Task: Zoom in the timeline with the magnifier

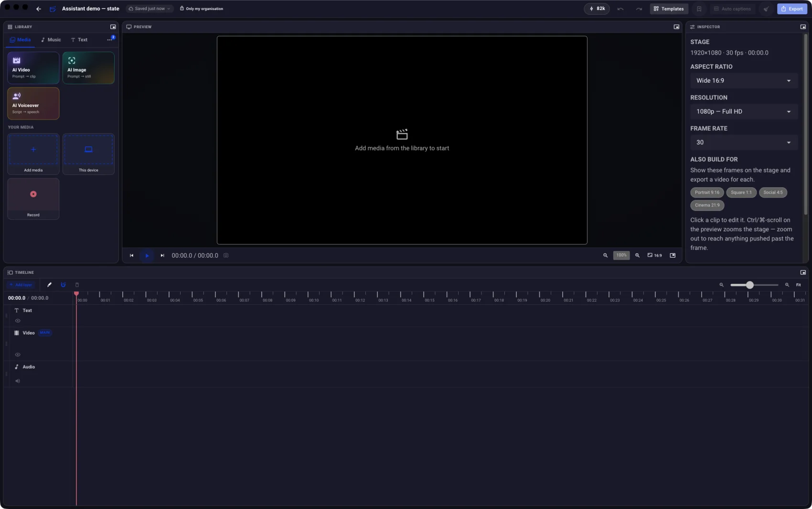Action: (787, 285)
